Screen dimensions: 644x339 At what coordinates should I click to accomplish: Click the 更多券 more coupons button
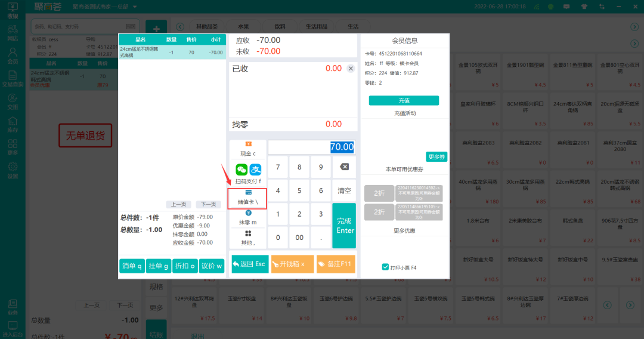[436, 157]
